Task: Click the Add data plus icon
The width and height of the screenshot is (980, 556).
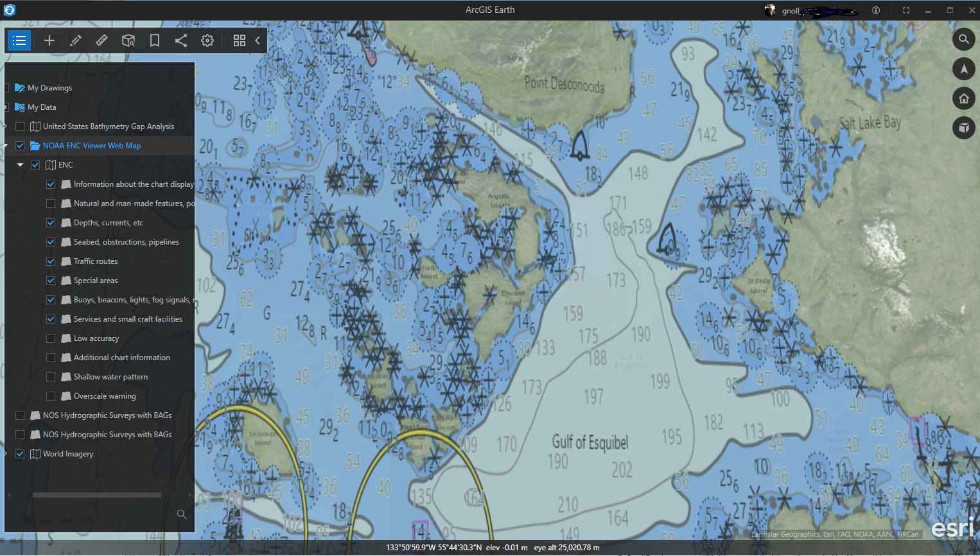Action: [x=49, y=40]
